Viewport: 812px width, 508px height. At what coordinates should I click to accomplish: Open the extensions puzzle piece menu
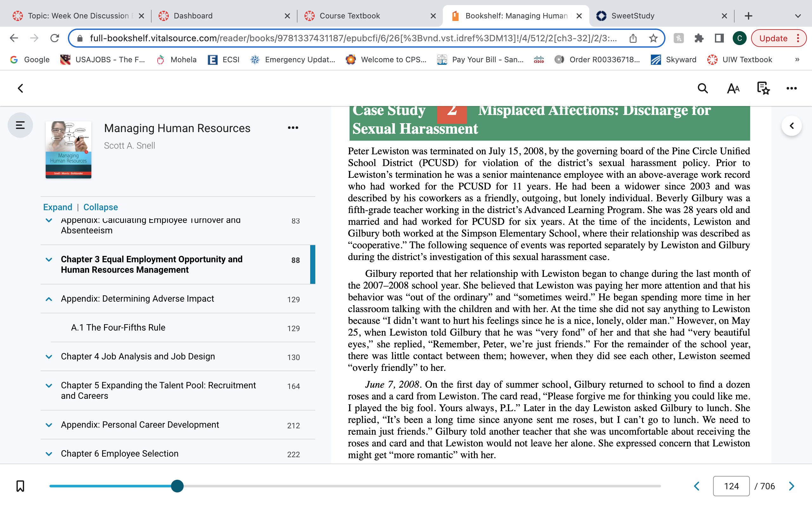[x=698, y=38]
